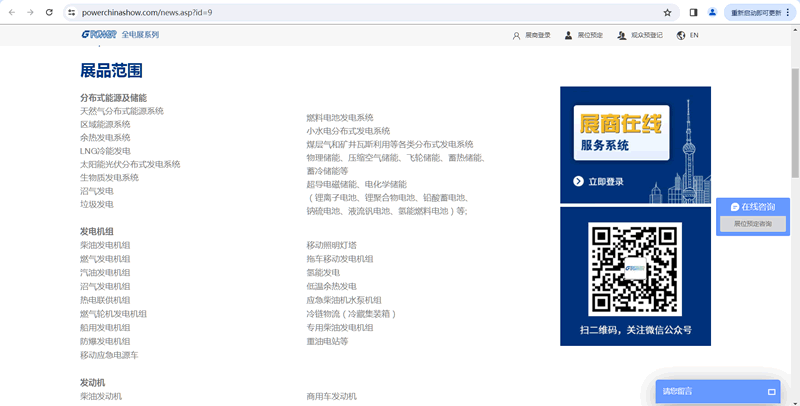800x406 pixels.
Task: Expand the 请您留言 chat window
Action: 771,391
